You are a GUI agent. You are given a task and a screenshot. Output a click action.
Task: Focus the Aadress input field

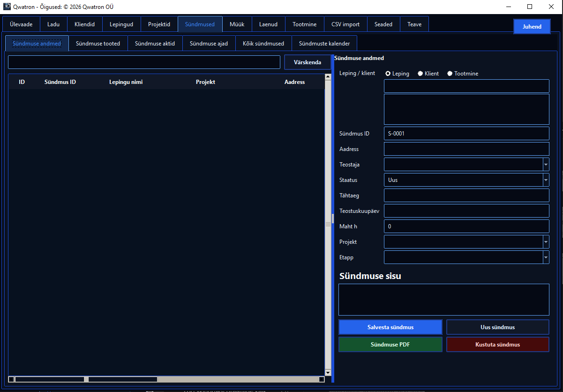466,149
